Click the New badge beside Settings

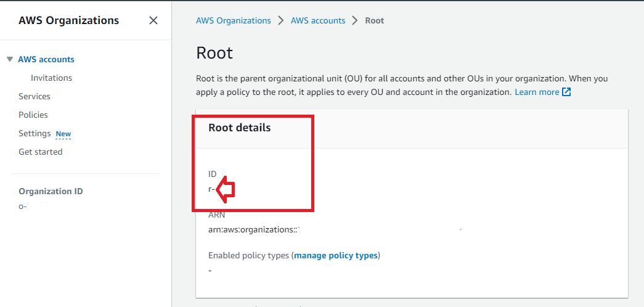click(x=63, y=134)
